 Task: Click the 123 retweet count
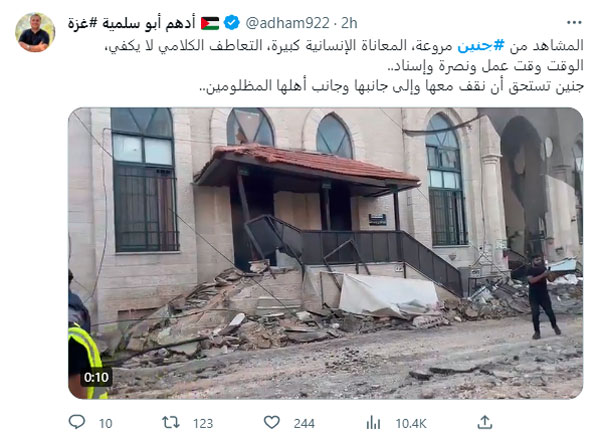click(203, 423)
